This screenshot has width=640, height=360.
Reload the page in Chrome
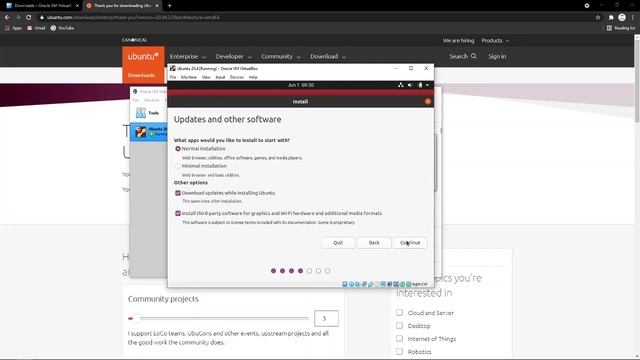pyautogui.click(x=29, y=17)
